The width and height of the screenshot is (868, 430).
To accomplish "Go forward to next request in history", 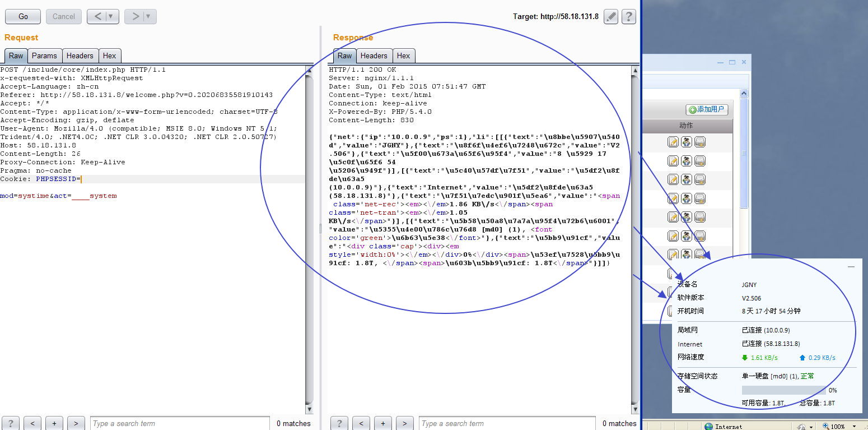I will pyautogui.click(x=134, y=17).
